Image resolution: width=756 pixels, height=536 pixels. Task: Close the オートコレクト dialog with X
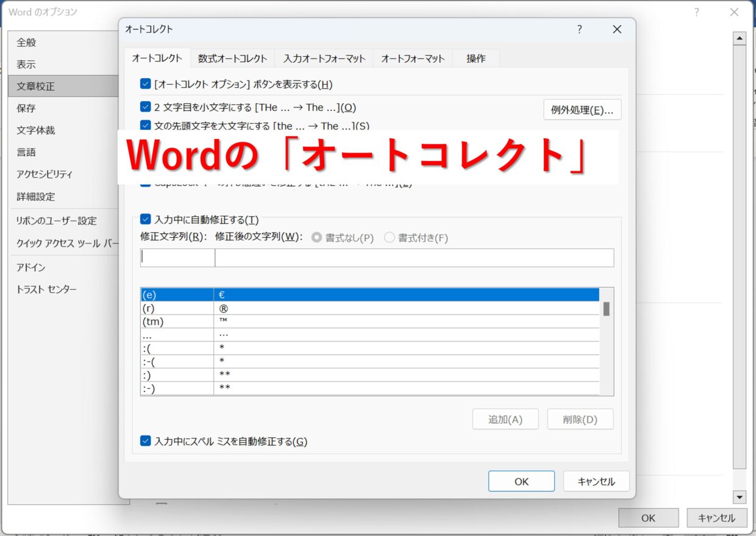coord(617,29)
